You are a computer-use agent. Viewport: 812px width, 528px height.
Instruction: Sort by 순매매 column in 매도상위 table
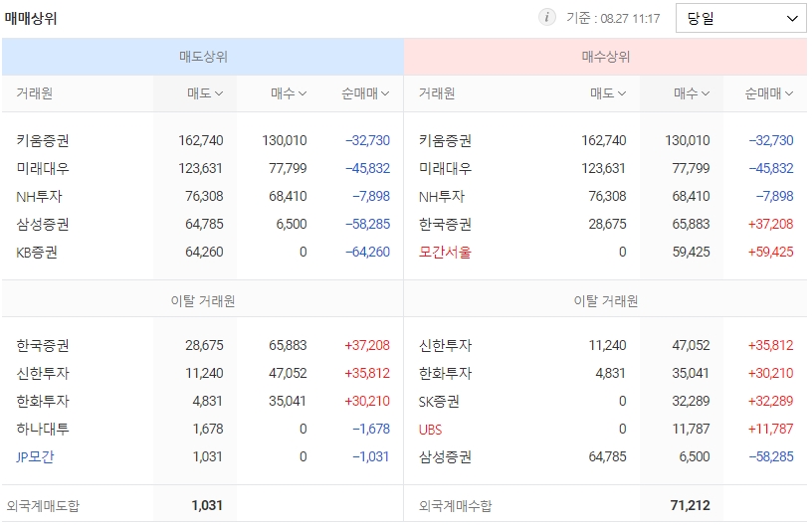click(365, 93)
